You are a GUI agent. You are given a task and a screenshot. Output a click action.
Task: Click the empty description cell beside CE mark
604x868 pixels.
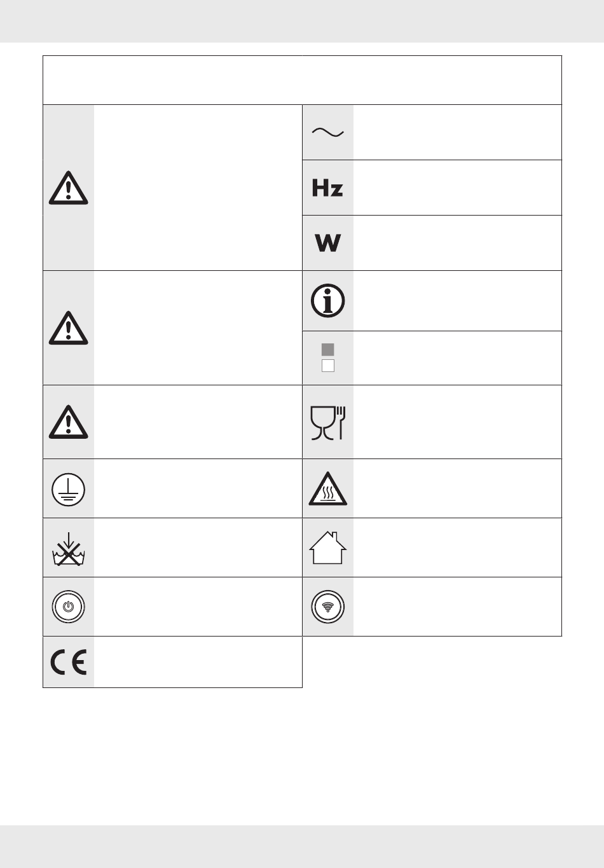pos(198,662)
